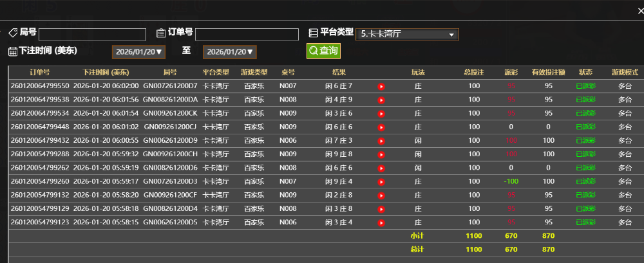Click result 闲 7 庄 3

[339, 140]
